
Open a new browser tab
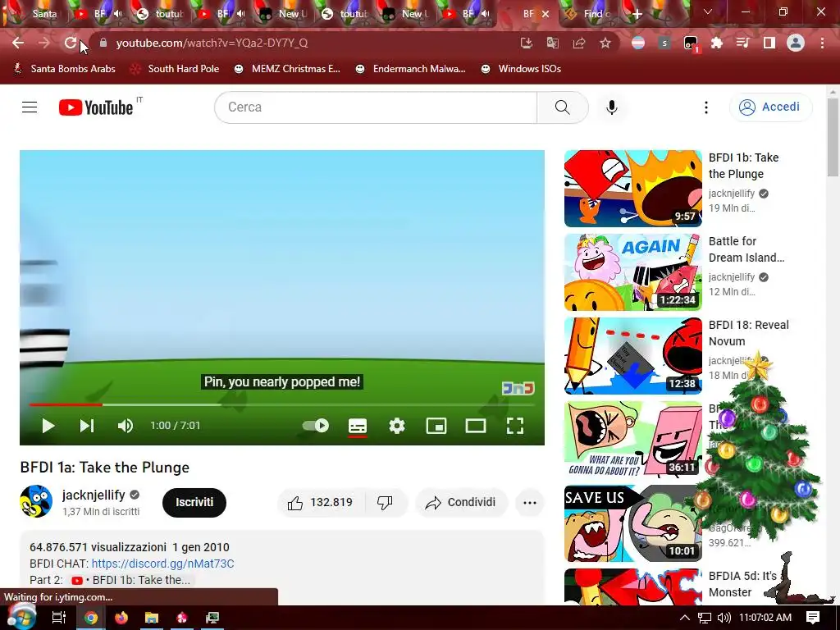pos(637,14)
